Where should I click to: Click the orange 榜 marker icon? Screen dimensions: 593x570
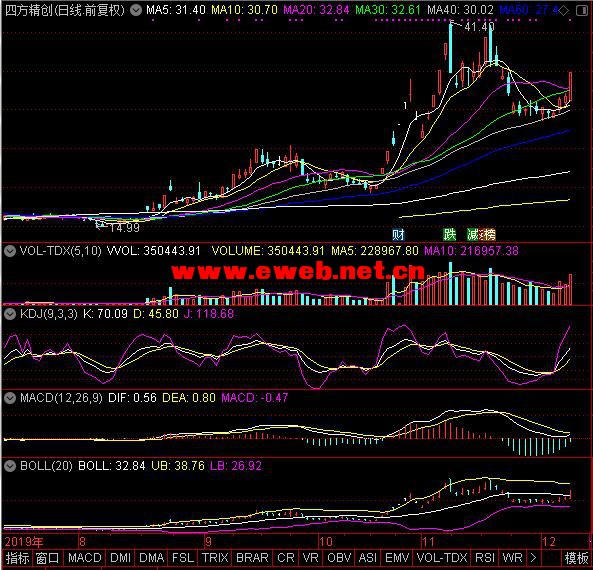pos(488,235)
